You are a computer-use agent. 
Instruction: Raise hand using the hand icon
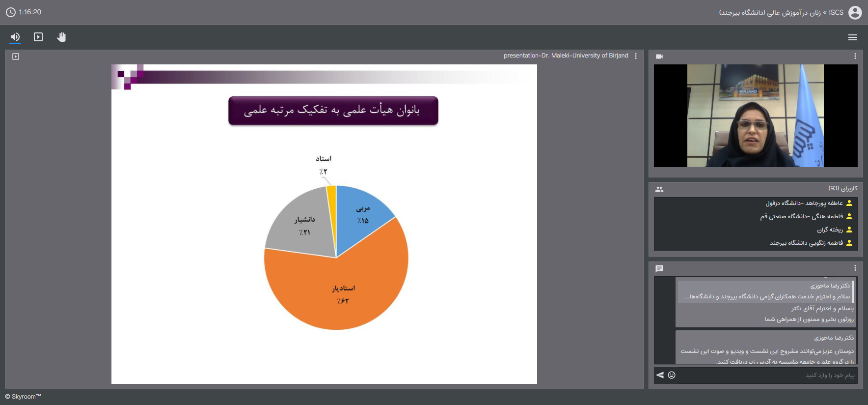pyautogui.click(x=61, y=37)
